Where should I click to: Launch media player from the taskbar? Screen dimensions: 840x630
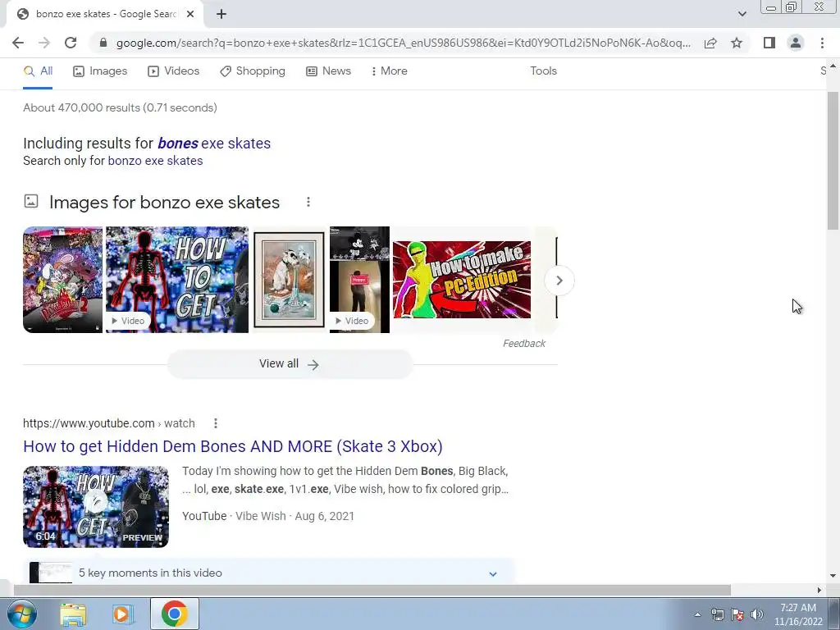point(123,614)
